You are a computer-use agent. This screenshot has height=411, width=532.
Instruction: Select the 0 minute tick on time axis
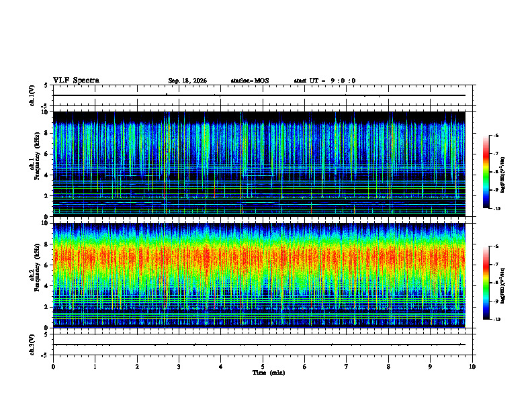[x=53, y=367]
